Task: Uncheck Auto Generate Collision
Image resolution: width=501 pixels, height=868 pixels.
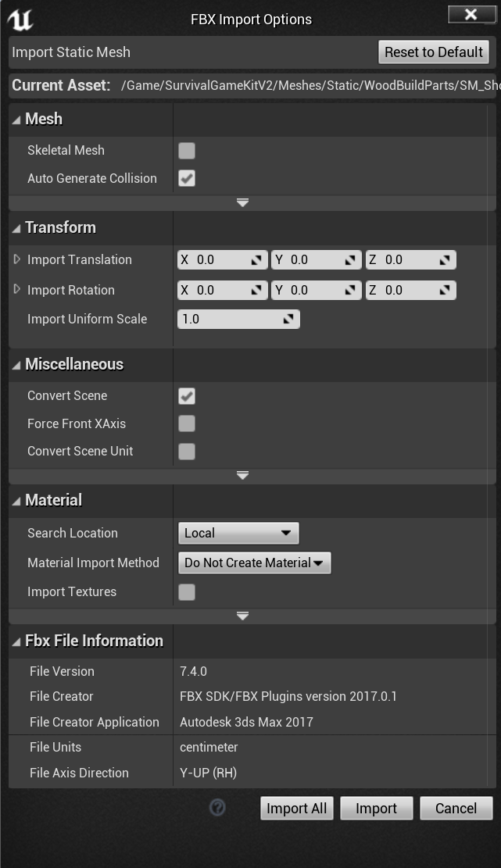Action: point(187,179)
